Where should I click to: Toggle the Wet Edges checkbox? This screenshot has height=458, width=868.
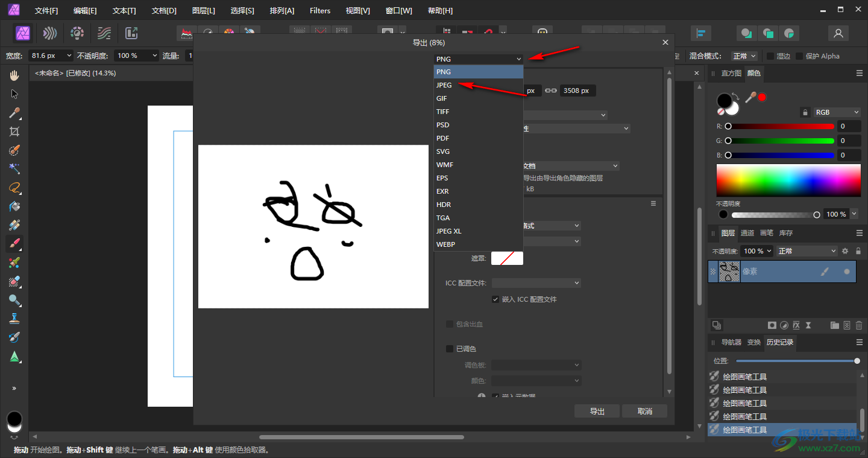[x=770, y=56]
